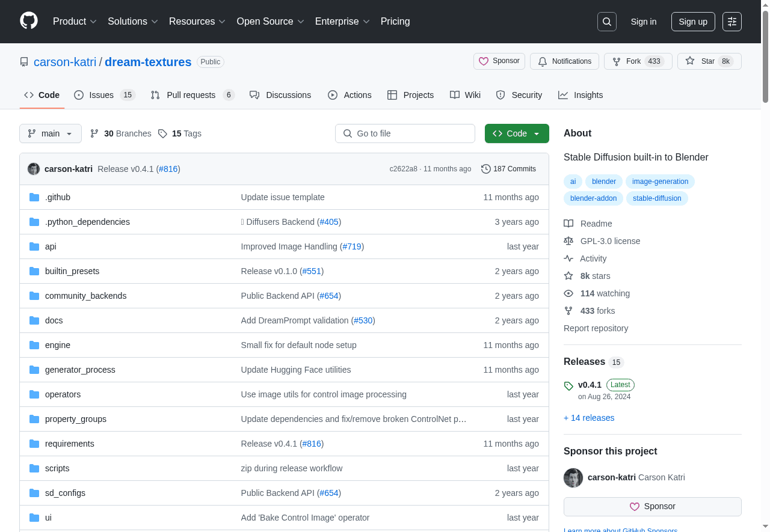Click the carson-katri avatar in commit row
This screenshot has height=532, width=770.
(x=34, y=169)
